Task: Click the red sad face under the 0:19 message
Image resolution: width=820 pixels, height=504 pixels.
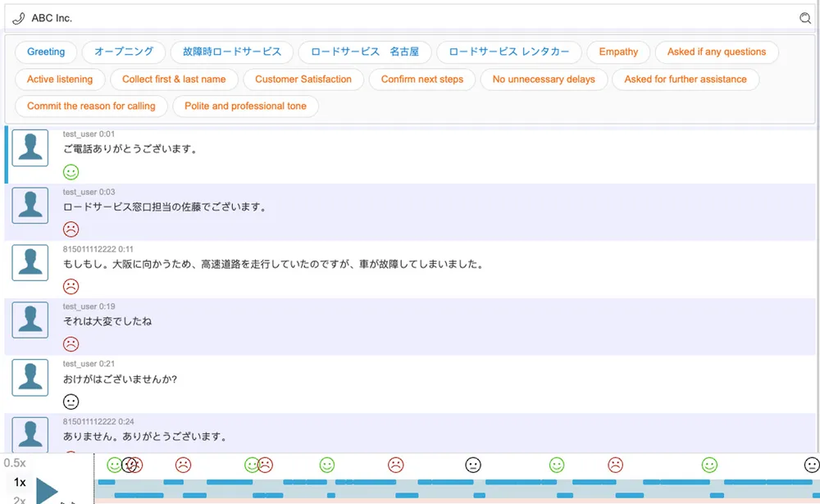Action: coord(71,344)
